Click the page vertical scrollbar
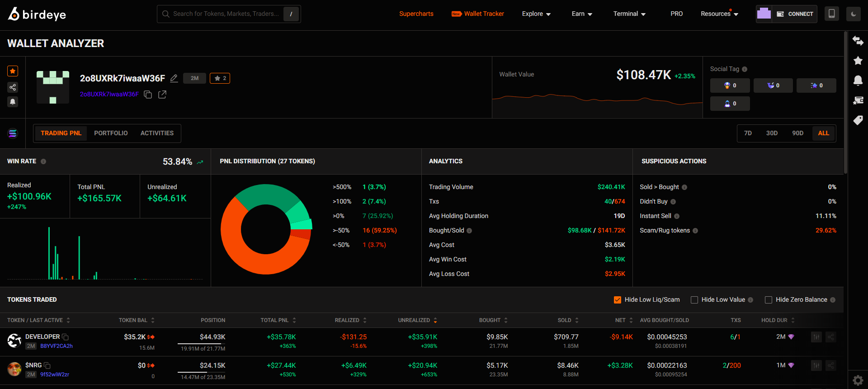 pos(845,103)
